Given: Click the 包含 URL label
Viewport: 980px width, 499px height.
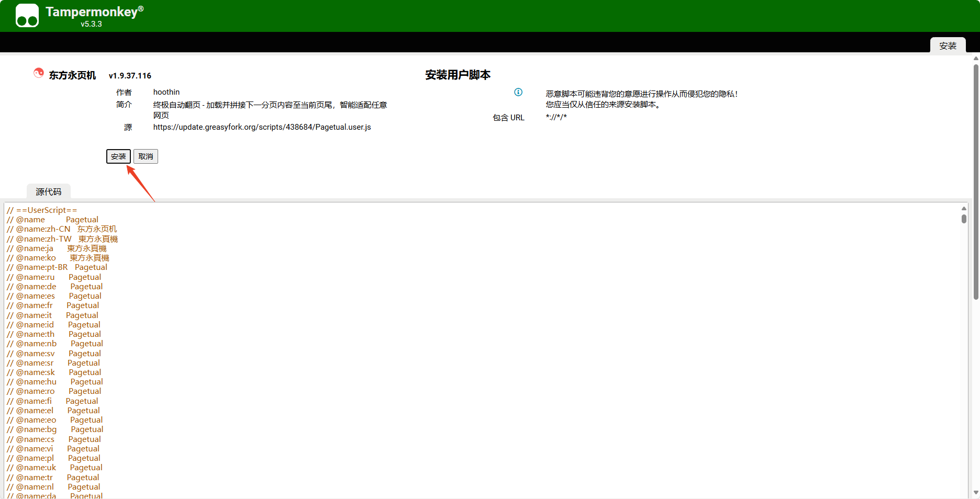Looking at the screenshot, I should pyautogui.click(x=508, y=117).
